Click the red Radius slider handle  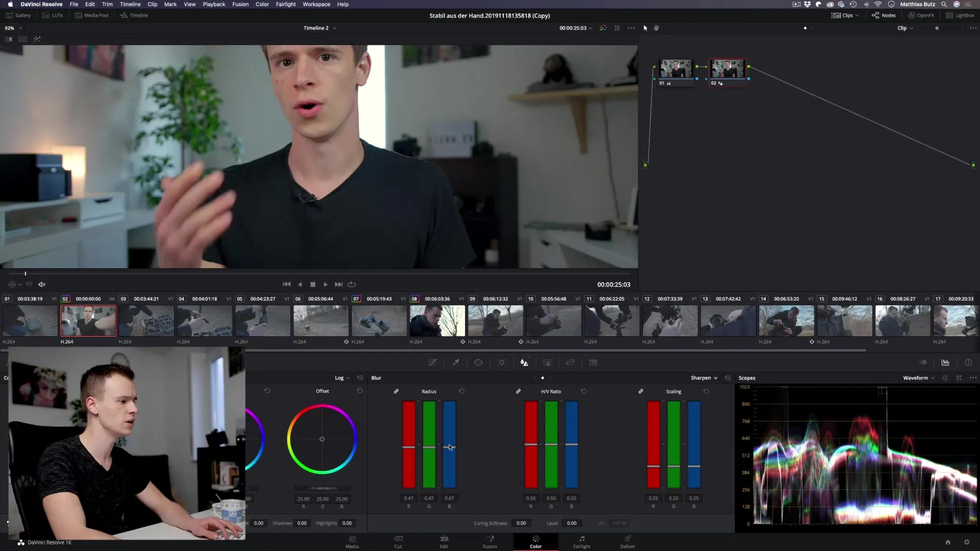pyautogui.click(x=409, y=447)
